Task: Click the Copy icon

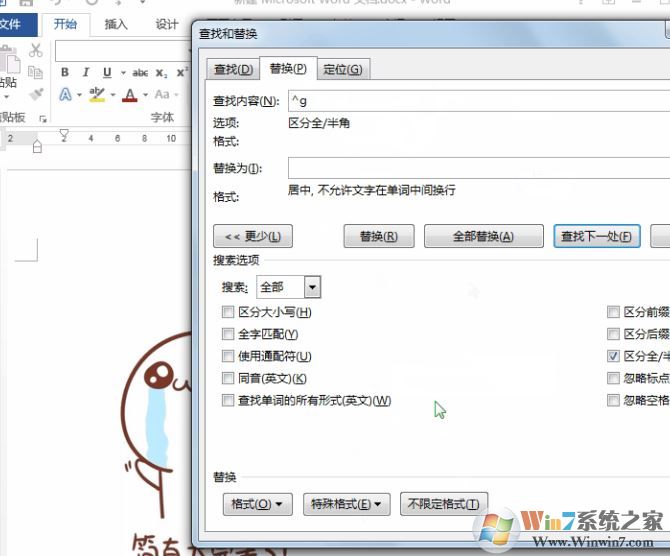Action: (x=35, y=72)
